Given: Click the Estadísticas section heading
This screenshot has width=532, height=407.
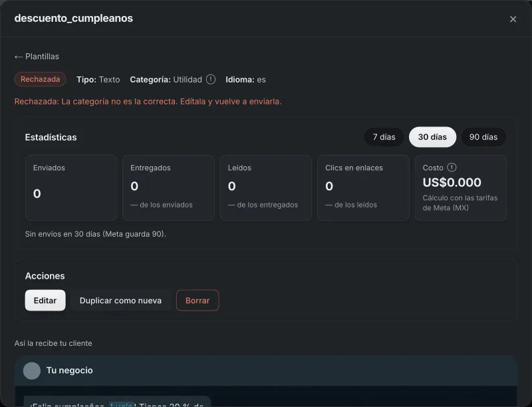Looking at the screenshot, I should [51, 138].
